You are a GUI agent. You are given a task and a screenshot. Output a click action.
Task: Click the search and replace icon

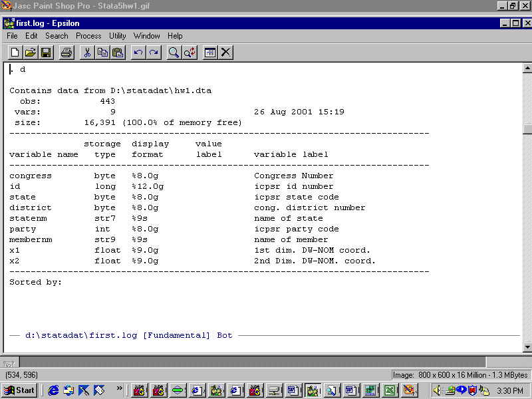click(x=190, y=53)
